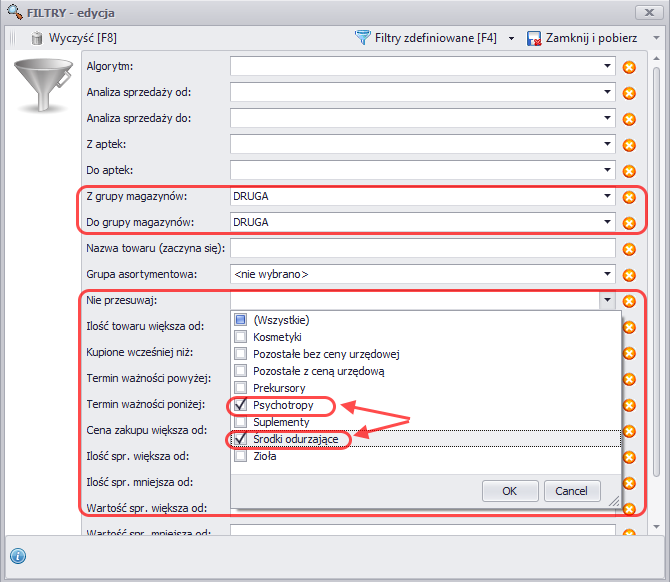Open the Grupa asortymentowa dropdown
Screen dimensions: 670x582
pyautogui.click(x=607, y=274)
